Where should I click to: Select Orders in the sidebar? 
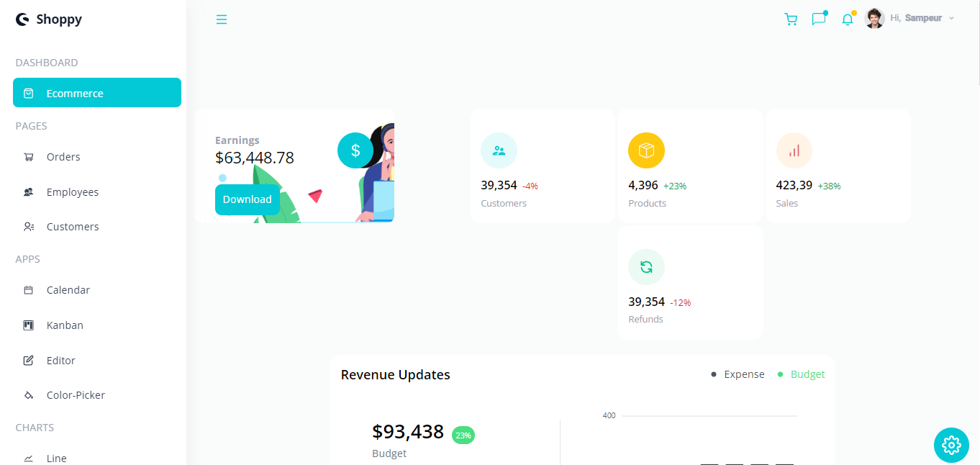63,156
